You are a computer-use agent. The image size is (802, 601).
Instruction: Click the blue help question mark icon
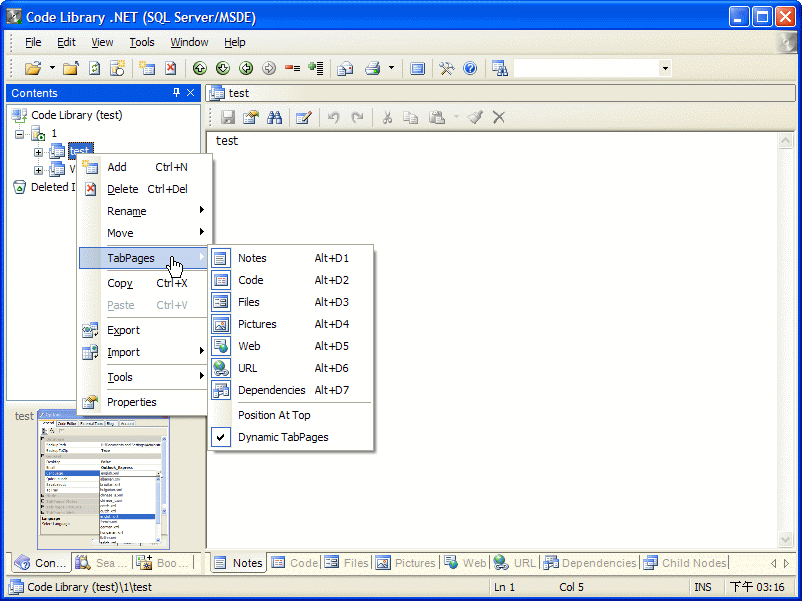[x=470, y=68]
